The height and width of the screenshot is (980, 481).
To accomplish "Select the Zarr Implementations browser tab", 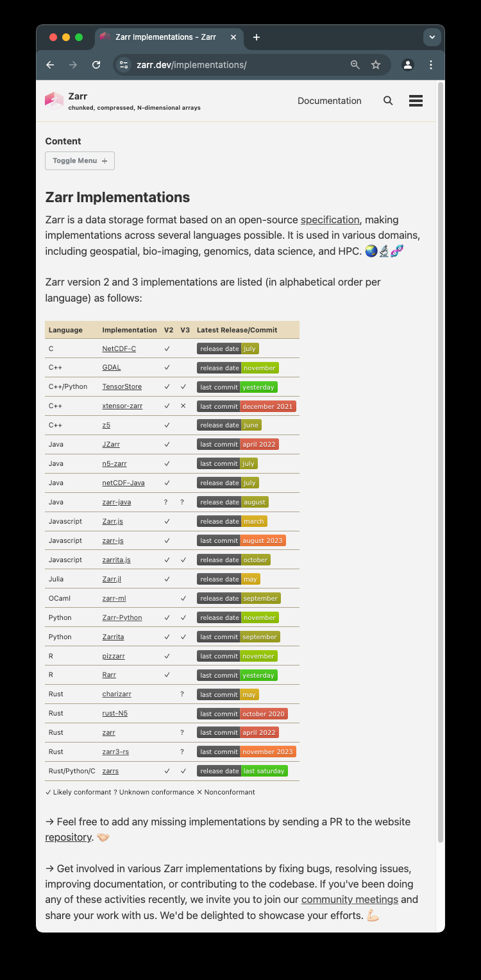I will [164, 37].
